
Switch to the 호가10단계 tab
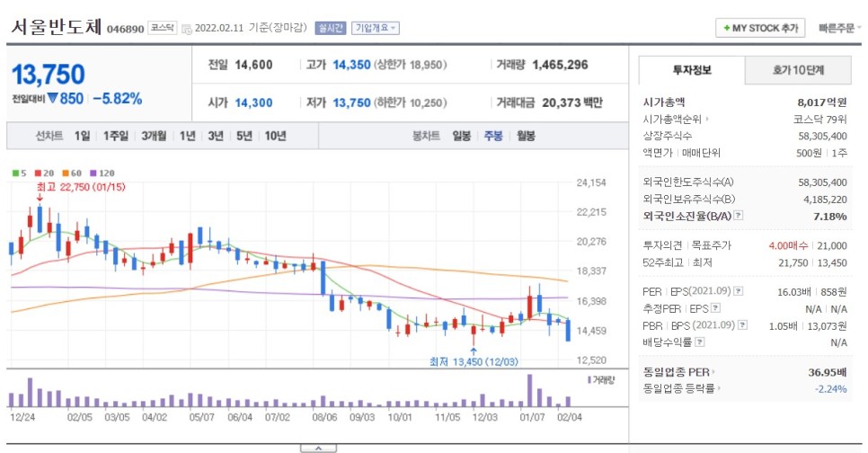(798, 70)
